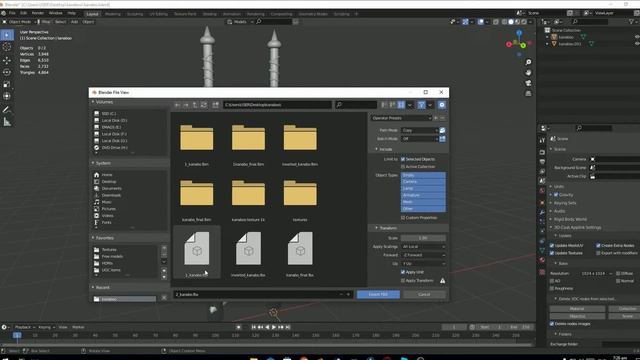Select the Move tool
Image resolution: width=640 pixels, height=360 pixels.
tap(7, 60)
